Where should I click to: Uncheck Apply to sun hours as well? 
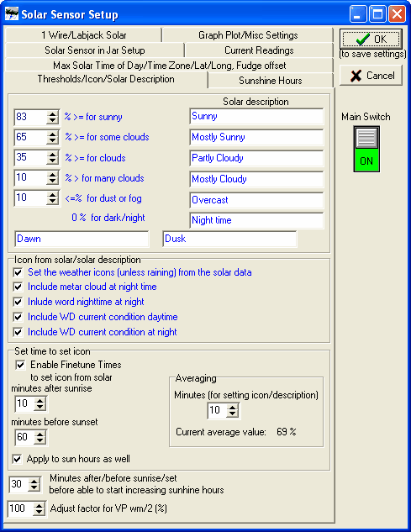click(18, 459)
